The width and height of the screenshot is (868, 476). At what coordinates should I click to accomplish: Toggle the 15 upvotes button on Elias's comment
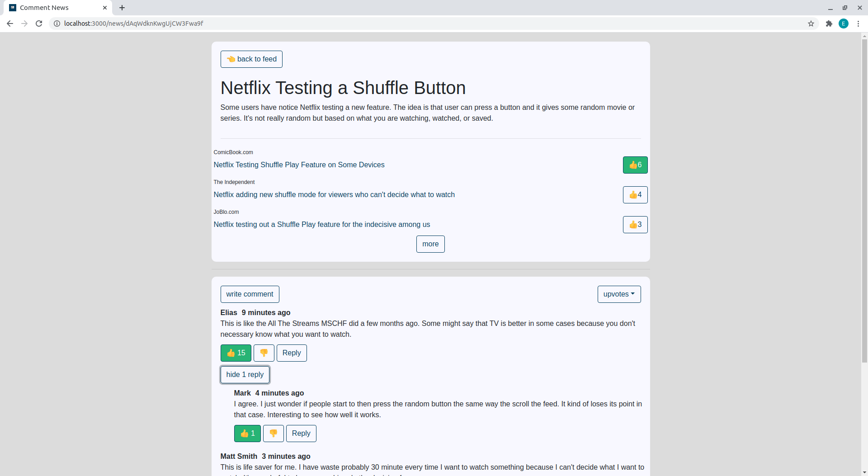click(x=236, y=353)
